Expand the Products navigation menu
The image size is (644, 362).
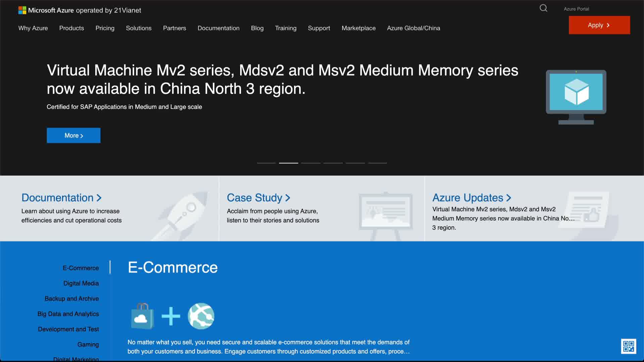71,28
